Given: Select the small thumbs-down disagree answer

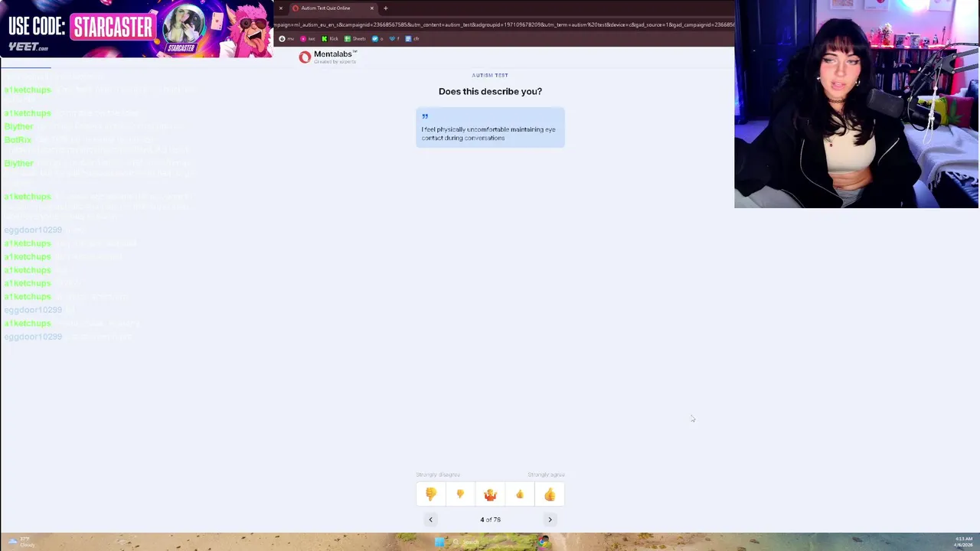Looking at the screenshot, I should 460,494.
